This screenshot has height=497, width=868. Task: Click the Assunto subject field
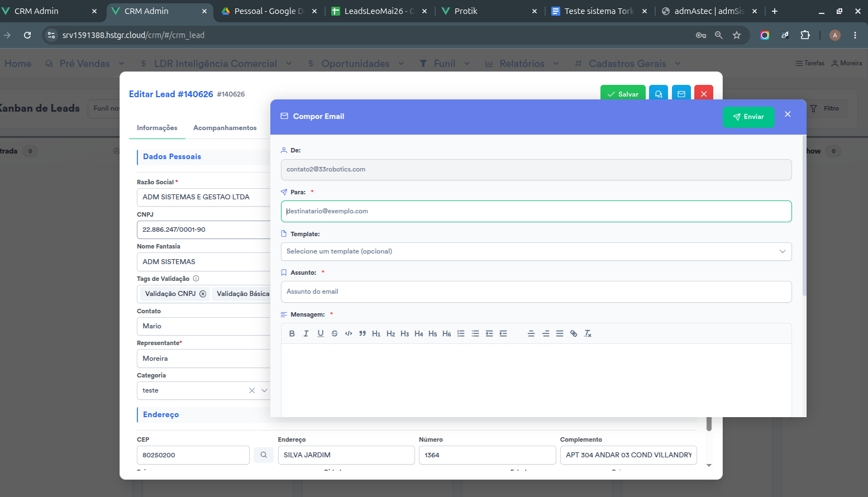(x=536, y=291)
